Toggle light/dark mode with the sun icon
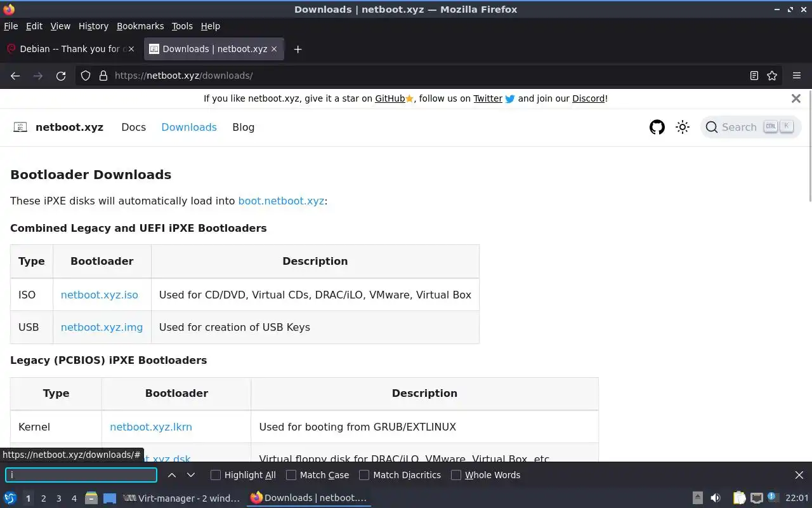The height and width of the screenshot is (508, 812). point(683,127)
